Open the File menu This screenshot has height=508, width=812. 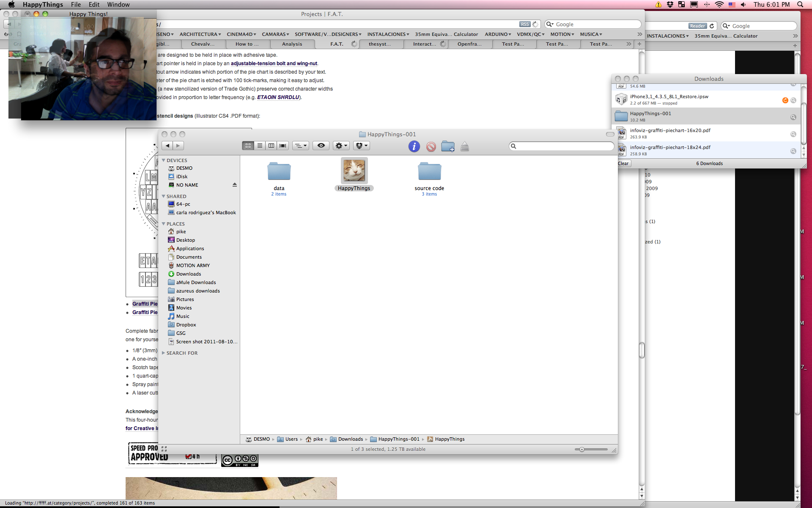point(76,5)
